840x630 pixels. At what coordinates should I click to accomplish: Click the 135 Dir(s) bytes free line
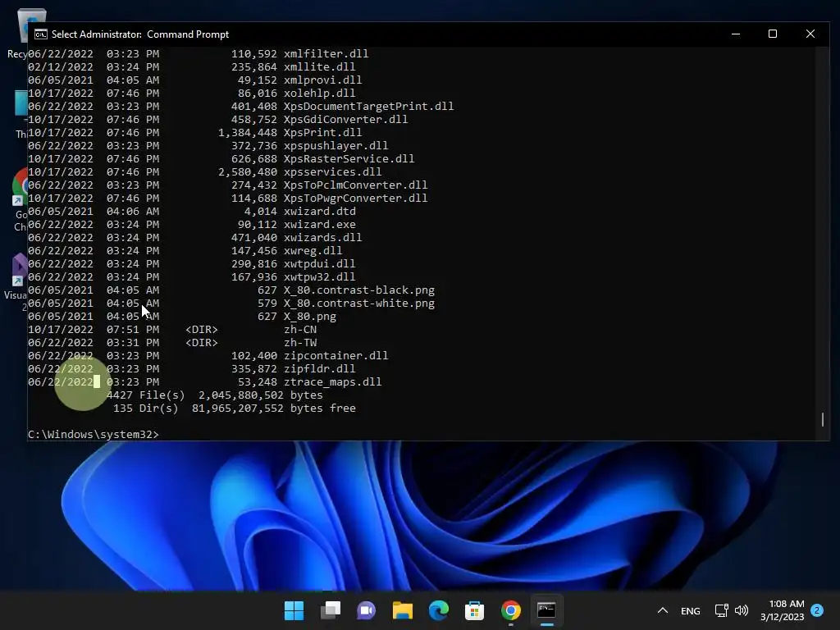click(x=234, y=409)
